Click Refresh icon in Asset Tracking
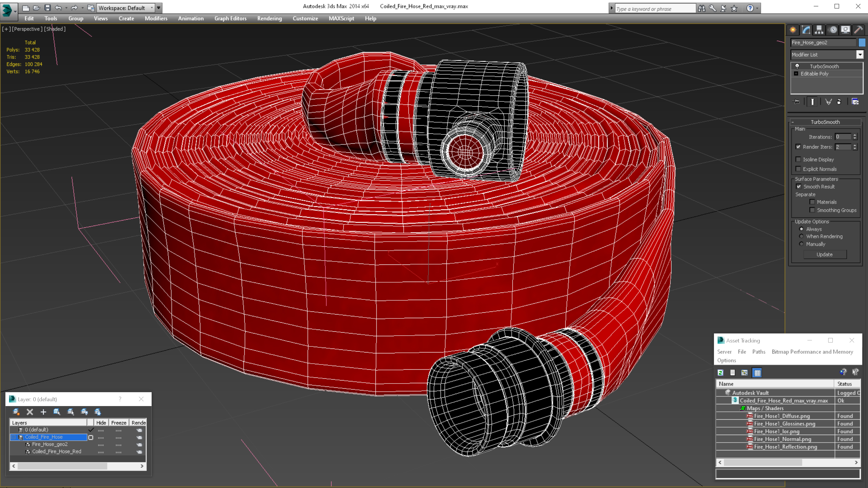The image size is (868, 488). (x=720, y=373)
